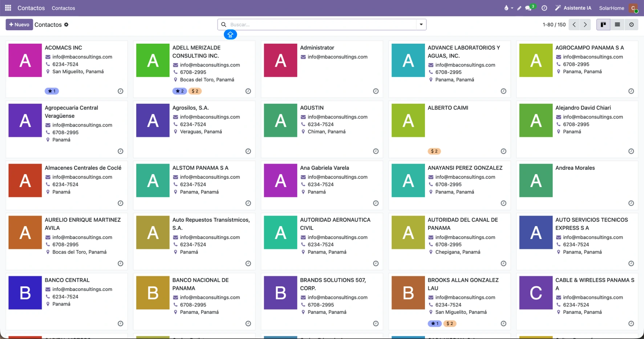
Task: Open the BANCO NACIONAL DE PANAMA avatar
Action: click(153, 293)
